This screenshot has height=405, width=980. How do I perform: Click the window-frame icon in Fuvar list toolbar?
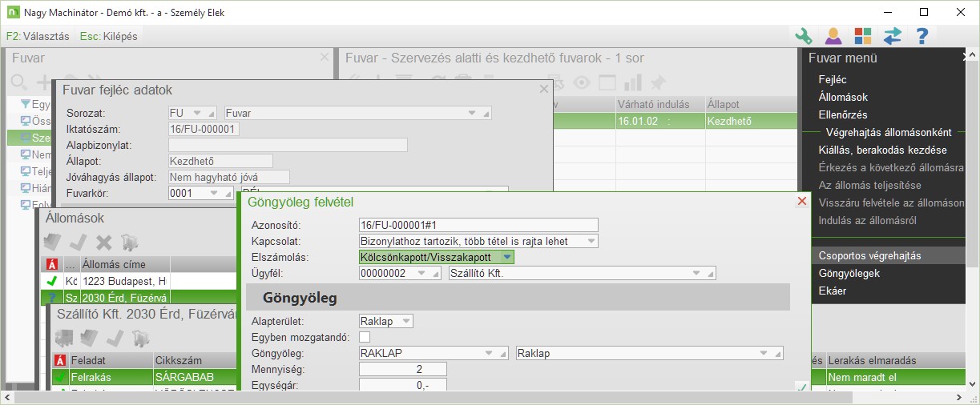tap(607, 82)
